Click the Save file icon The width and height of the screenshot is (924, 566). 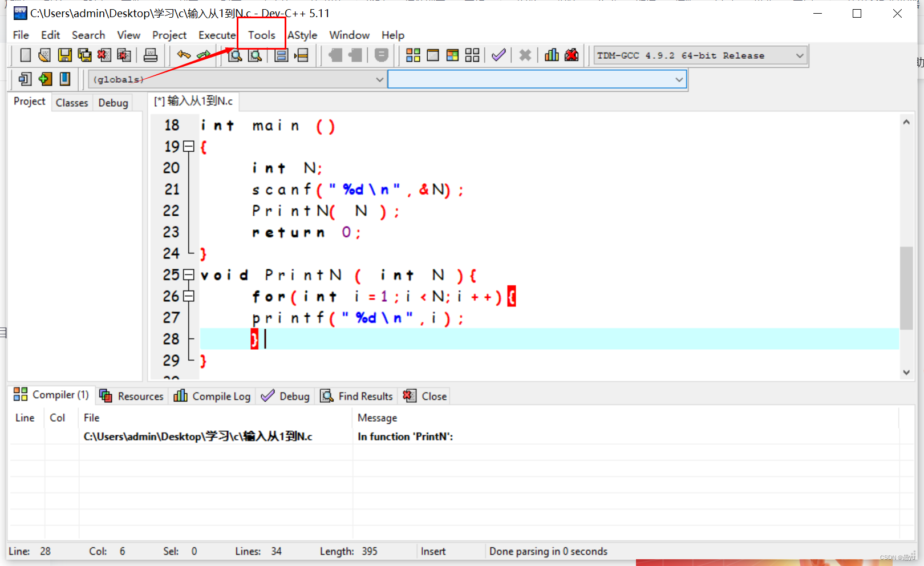pos(65,55)
